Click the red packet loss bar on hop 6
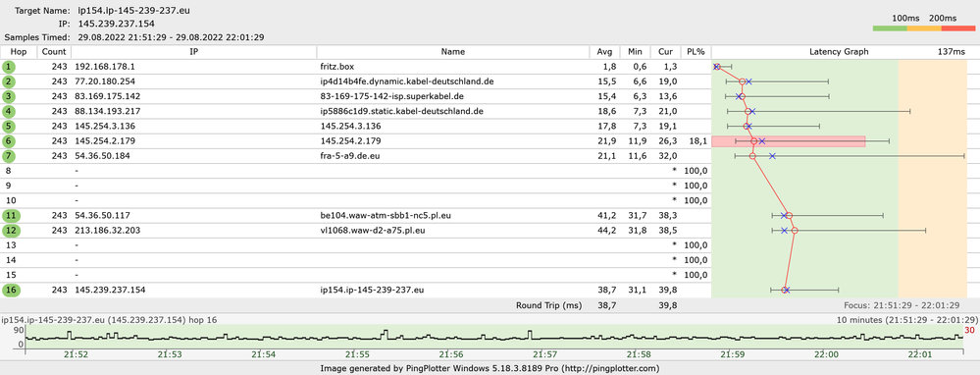The height and width of the screenshot is (375, 980). pyautogui.click(x=788, y=141)
